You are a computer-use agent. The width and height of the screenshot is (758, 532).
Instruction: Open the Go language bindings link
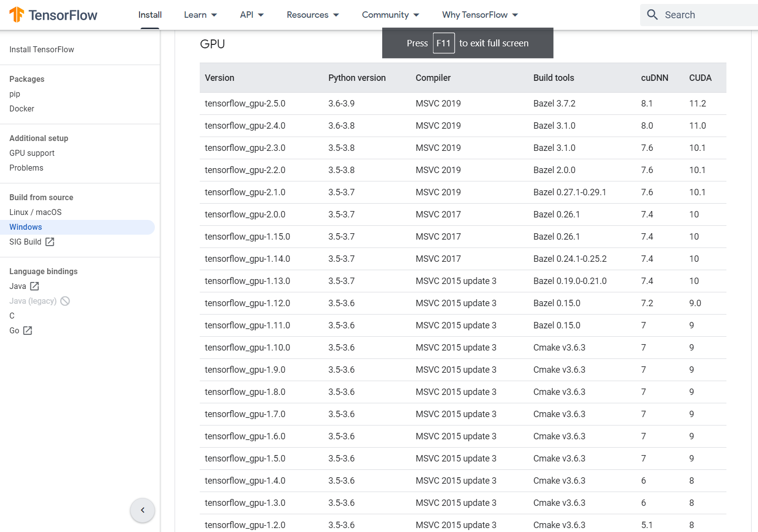14,330
